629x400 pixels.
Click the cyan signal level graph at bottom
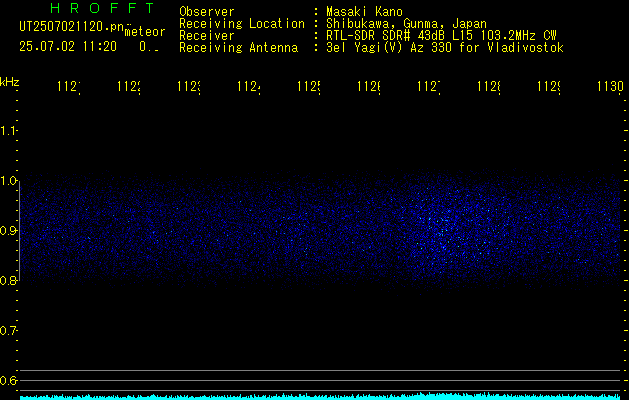(320, 396)
